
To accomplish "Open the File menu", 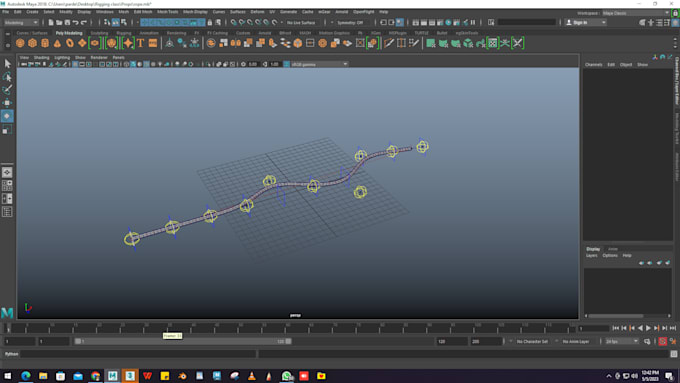I will 6,12.
